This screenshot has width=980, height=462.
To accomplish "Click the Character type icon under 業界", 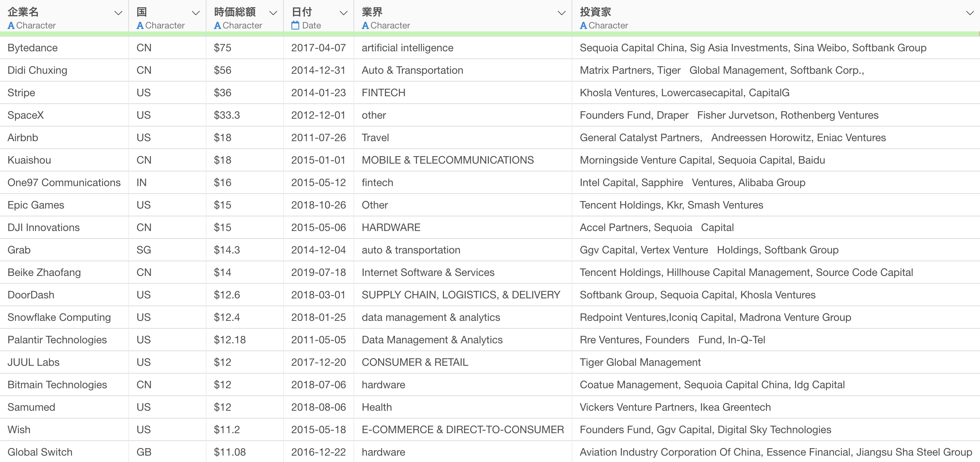I will click(x=365, y=25).
